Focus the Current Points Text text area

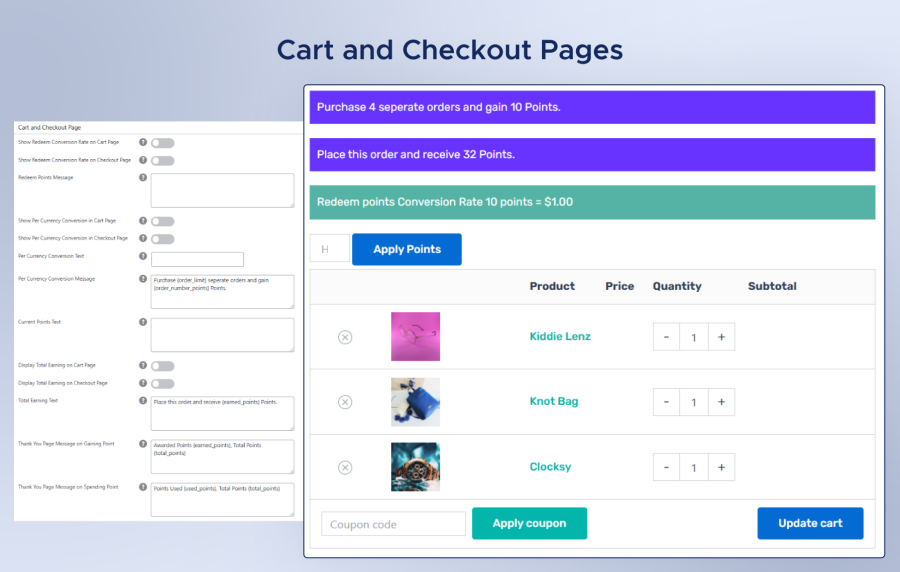point(222,335)
